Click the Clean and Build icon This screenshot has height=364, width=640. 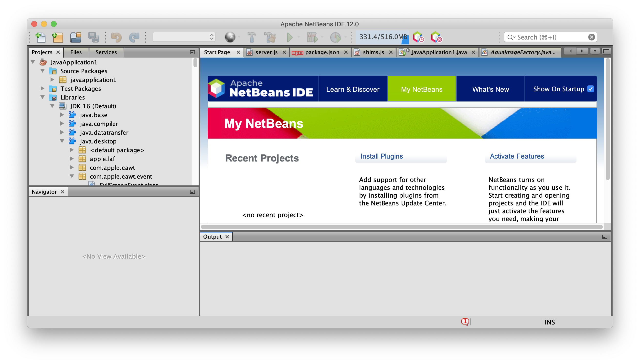(x=270, y=37)
